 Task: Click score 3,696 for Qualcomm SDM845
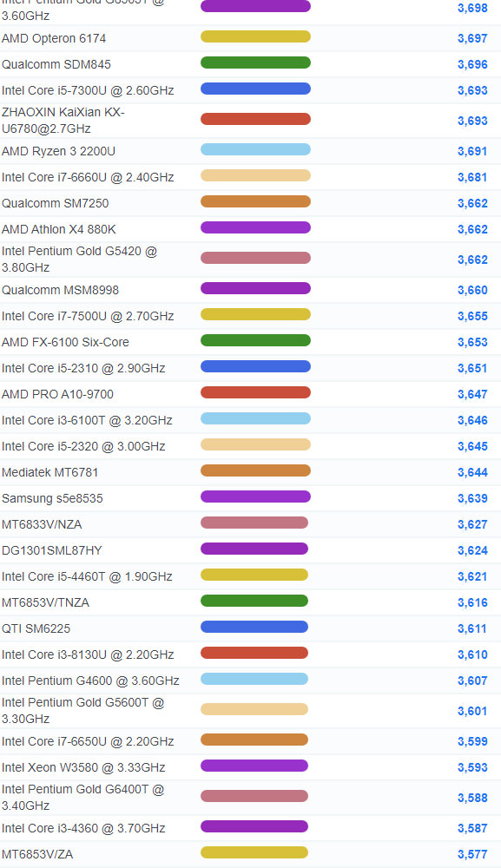pyautogui.click(x=472, y=64)
